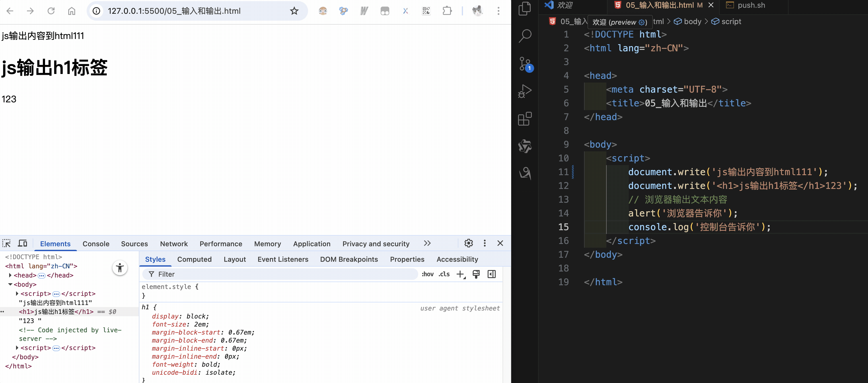Bookmark page with star icon

pyautogui.click(x=294, y=11)
